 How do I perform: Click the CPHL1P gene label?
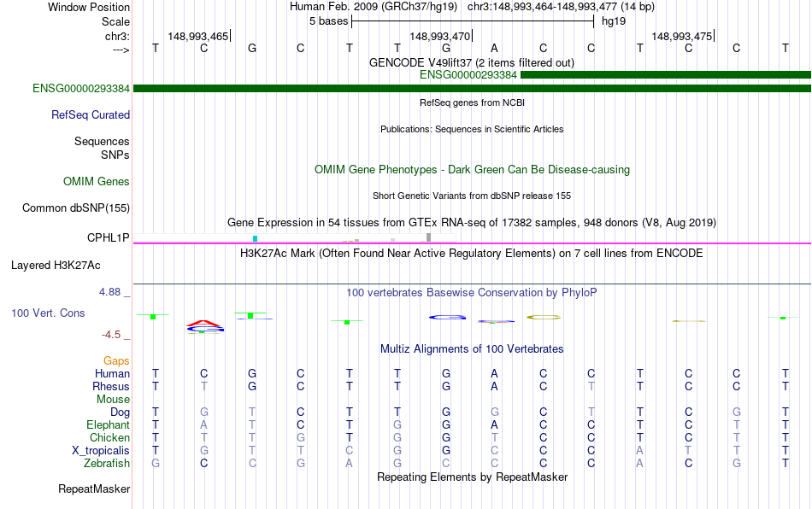point(109,238)
